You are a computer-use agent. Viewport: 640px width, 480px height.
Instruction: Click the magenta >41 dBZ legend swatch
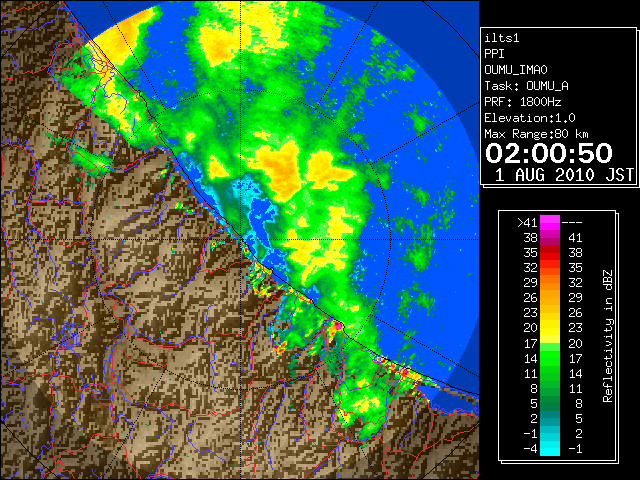point(550,222)
